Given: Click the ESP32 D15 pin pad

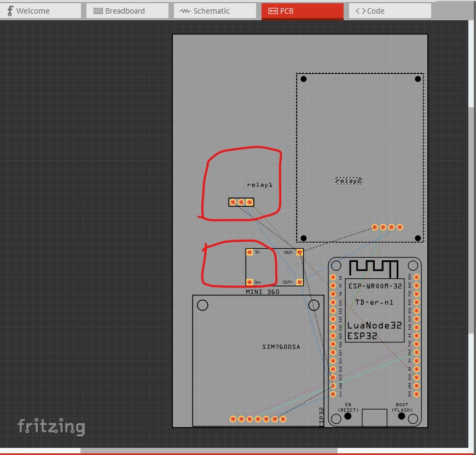Looking at the screenshot, I should tap(416, 377).
